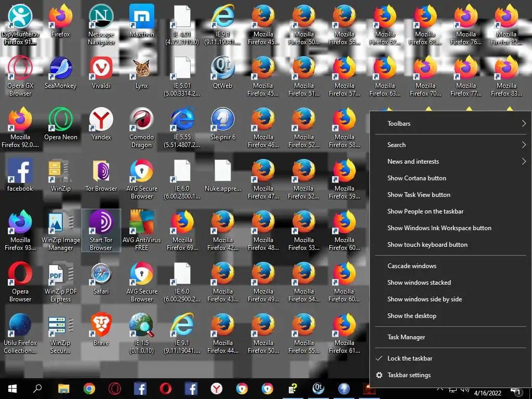Screen dimensions: 532x399
Task: Open the Comodo Dragon shortcut
Action: [141, 128]
